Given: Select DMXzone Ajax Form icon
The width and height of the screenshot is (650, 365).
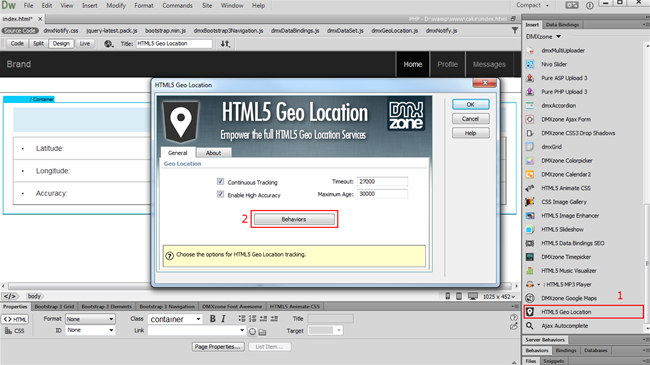Looking at the screenshot, I should 530,119.
